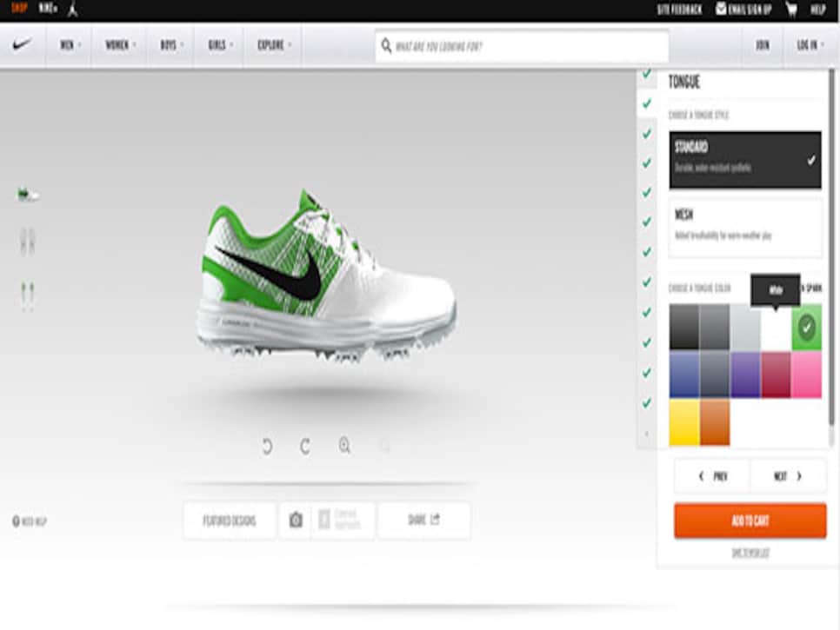
Task: Pick the purple tongue color swatch
Action: 745,375
